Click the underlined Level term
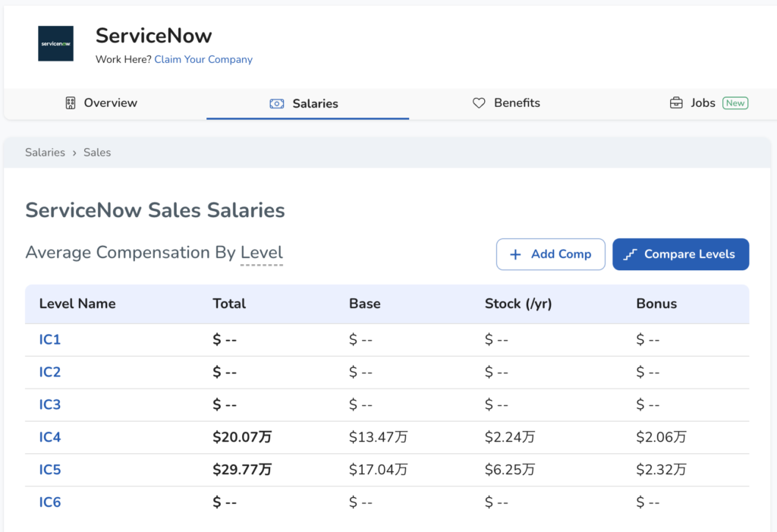The width and height of the screenshot is (777, 532). click(x=262, y=253)
